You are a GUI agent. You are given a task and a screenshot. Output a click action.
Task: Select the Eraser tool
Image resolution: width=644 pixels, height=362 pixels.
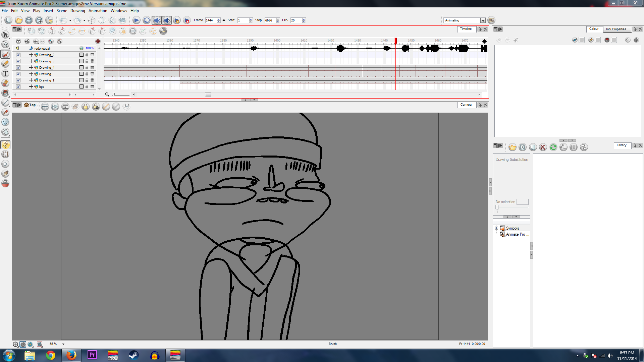point(5,83)
